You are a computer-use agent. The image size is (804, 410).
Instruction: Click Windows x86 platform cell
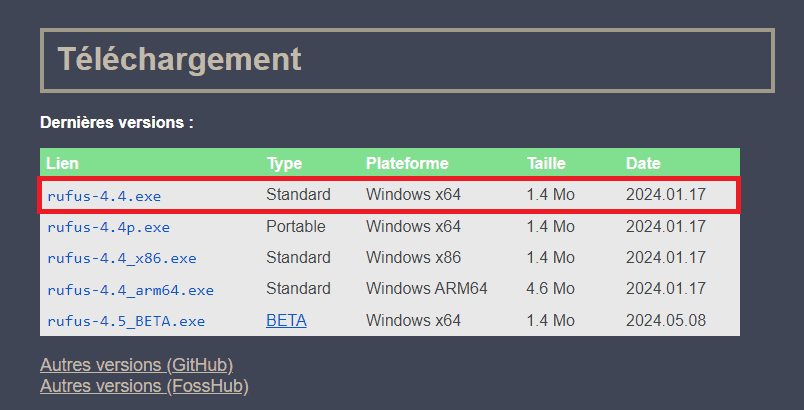(413, 257)
